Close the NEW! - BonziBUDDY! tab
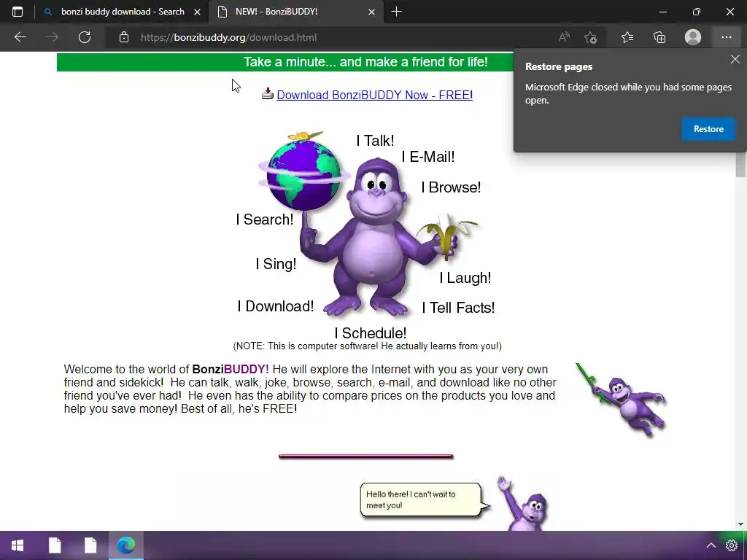The width and height of the screenshot is (747, 560). click(x=371, y=12)
